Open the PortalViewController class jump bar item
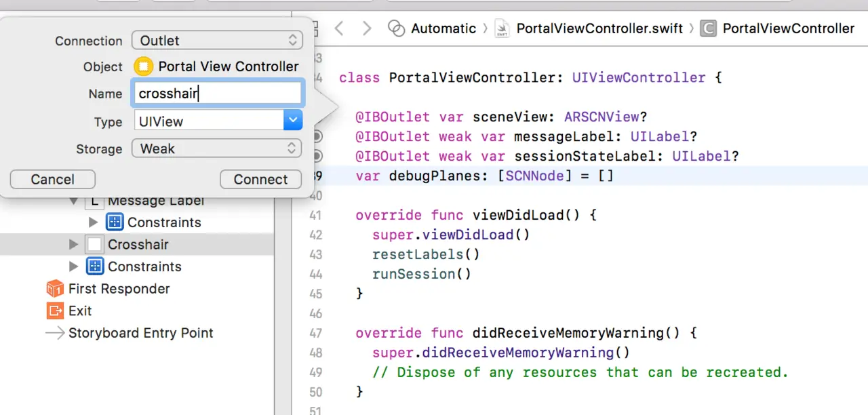This screenshot has height=415, width=868. click(x=789, y=28)
